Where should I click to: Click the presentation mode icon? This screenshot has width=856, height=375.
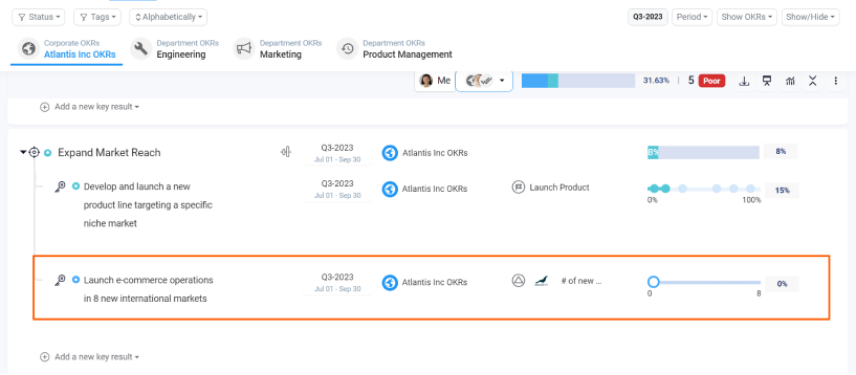(x=767, y=81)
